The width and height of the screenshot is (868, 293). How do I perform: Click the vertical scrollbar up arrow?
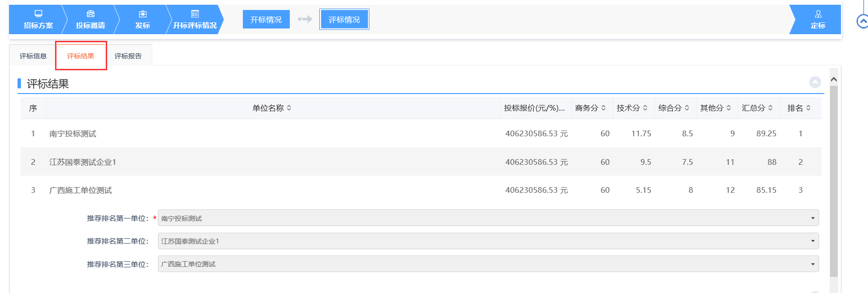pos(834,79)
